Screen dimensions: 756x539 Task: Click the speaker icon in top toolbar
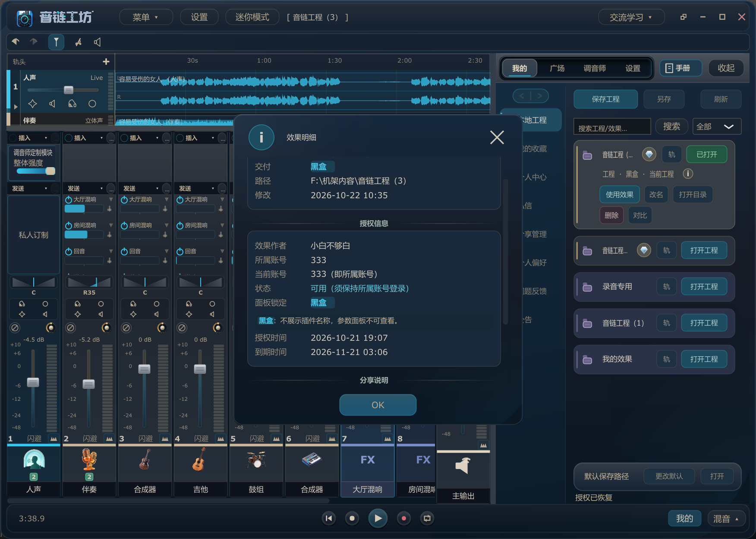coord(98,42)
